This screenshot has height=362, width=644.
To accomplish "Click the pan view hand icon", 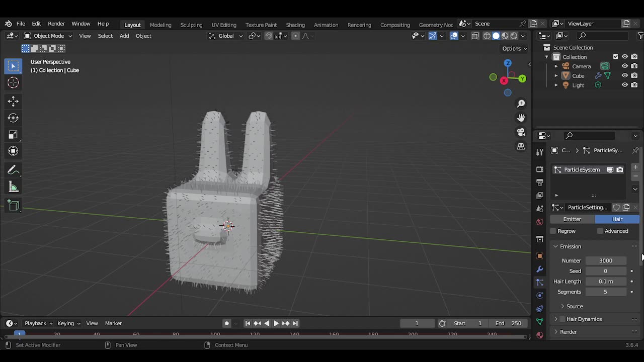I will pyautogui.click(x=521, y=118).
